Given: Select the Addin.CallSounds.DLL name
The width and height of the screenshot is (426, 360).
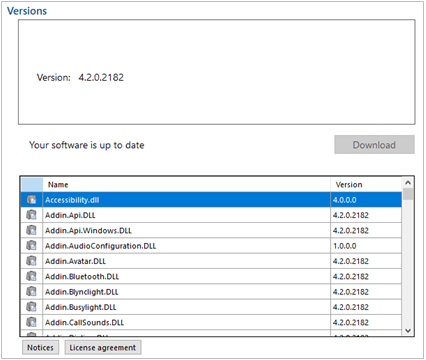Looking at the screenshot, I should point(84,322).
